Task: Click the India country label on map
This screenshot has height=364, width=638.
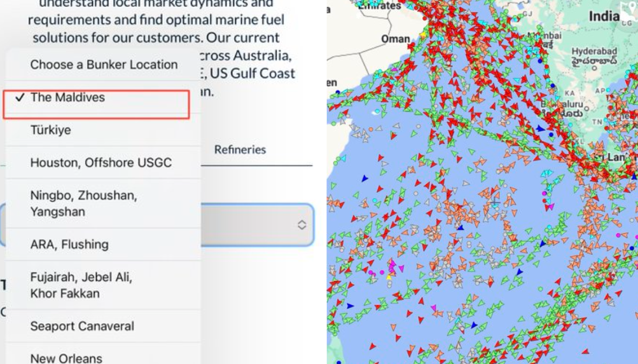Action: pyautogui.click(x=604, y=16)
